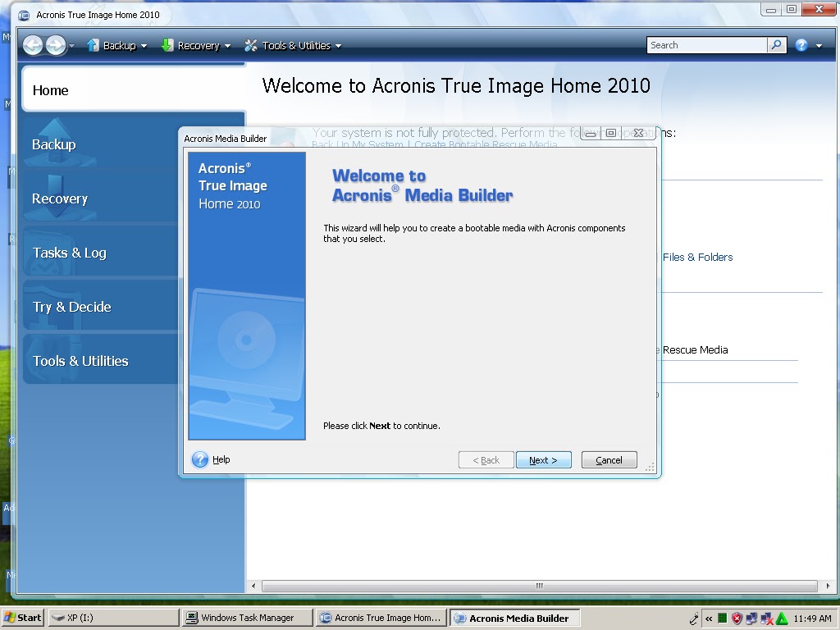Click the Forward navigation arrow in the toolbar
The height and width of the screenshot is (630, 840).
[x=56, y=46]
